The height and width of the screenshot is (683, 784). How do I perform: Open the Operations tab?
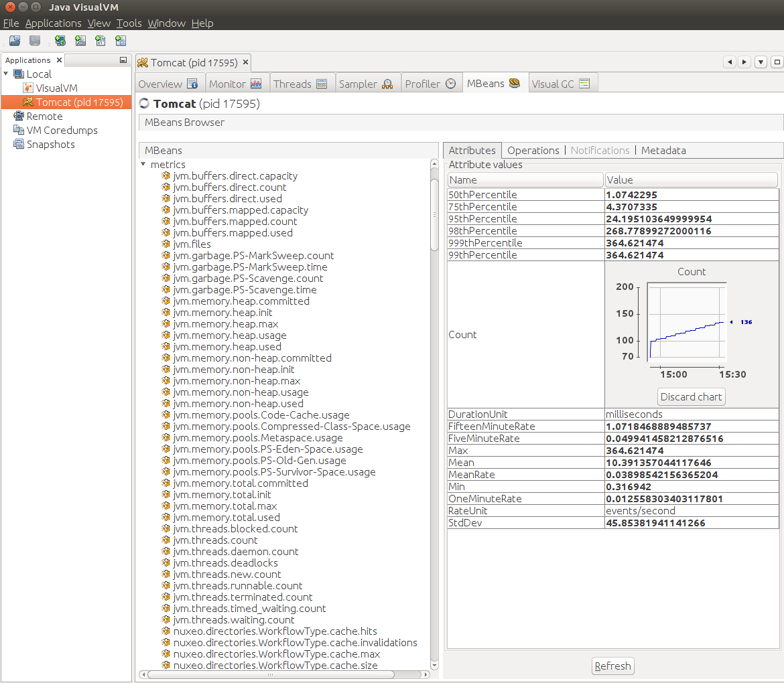coord(533,151)
